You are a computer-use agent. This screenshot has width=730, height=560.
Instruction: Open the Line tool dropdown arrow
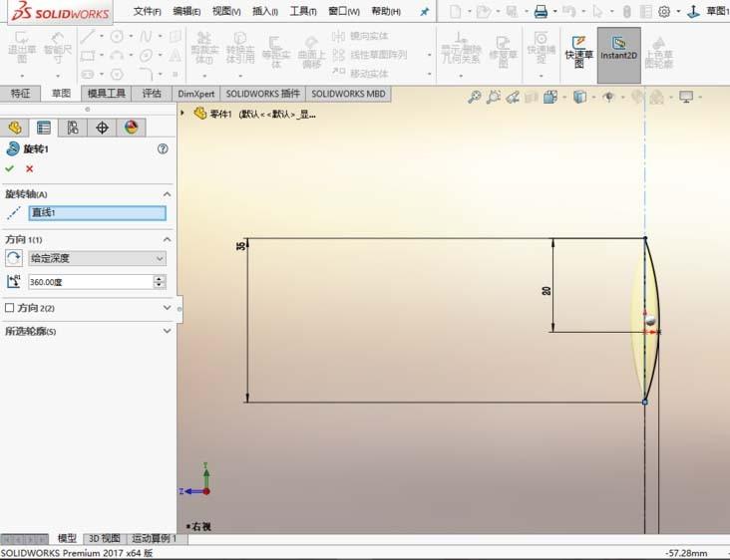tap(102, 36)
